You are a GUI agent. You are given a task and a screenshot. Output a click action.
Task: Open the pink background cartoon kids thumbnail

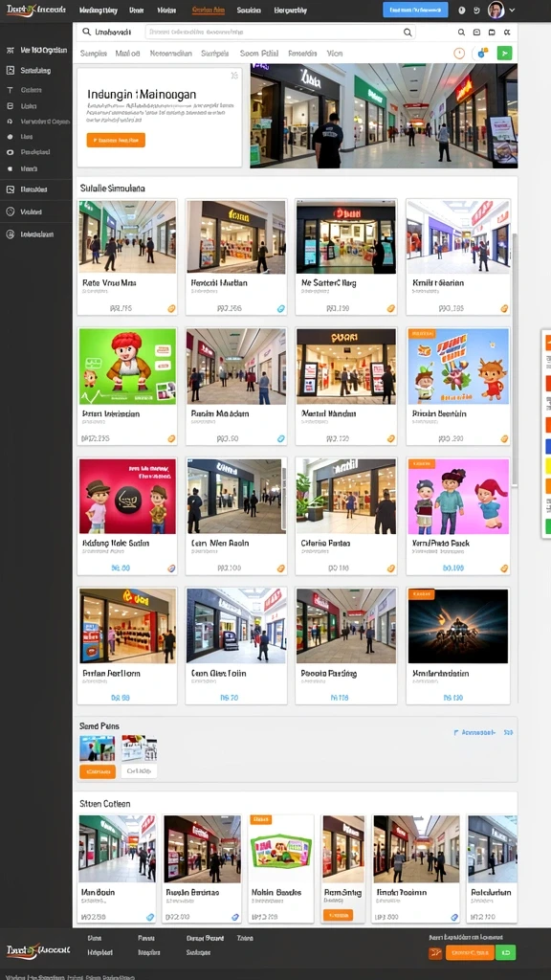click(x=458, y=497)
